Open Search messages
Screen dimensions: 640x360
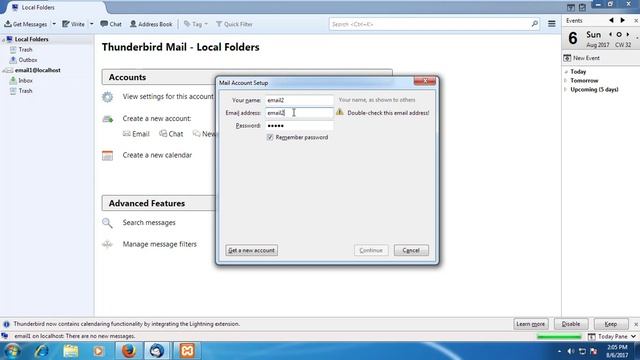(x=149, y=222)
